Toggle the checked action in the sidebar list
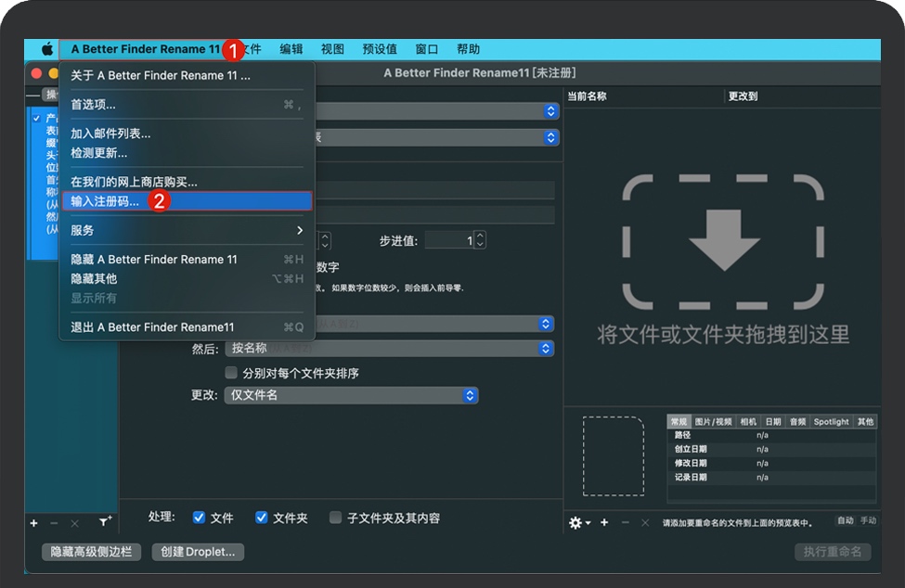Viewport: 905px width, 588px height. point(36,118)
